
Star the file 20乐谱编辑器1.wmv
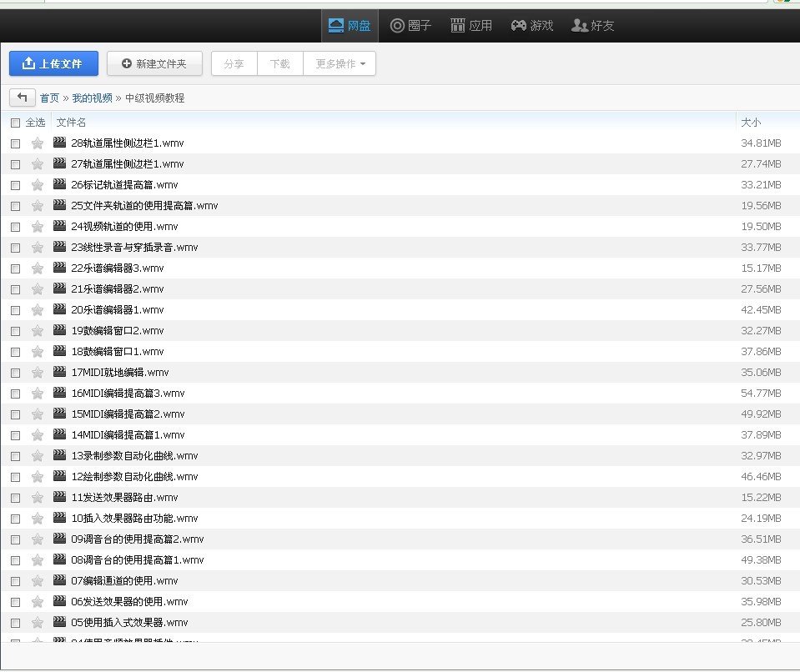point(38,310)
